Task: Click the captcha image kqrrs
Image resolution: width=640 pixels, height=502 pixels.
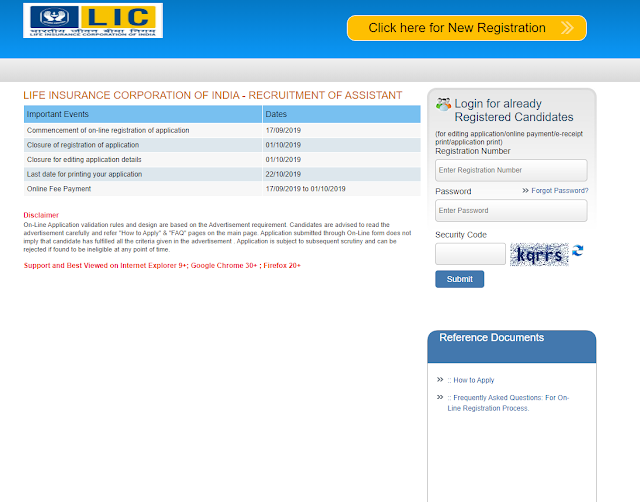Action: pyautogui.click(x=539, y=254)
